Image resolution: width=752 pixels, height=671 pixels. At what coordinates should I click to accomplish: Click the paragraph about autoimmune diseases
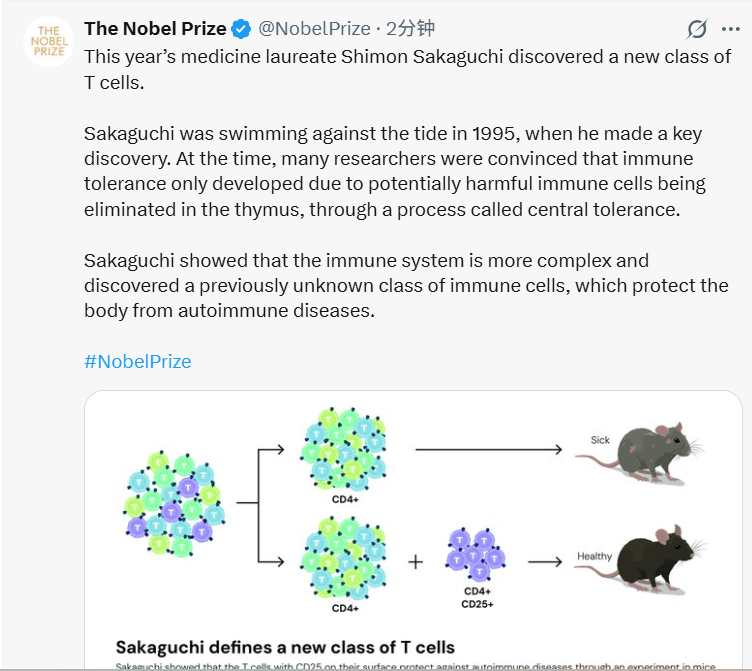tap(405, 286)
